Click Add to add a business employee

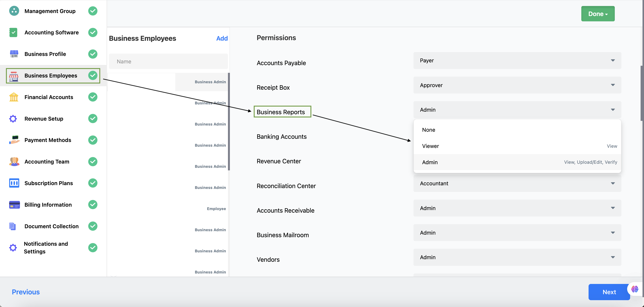(222, 38)
